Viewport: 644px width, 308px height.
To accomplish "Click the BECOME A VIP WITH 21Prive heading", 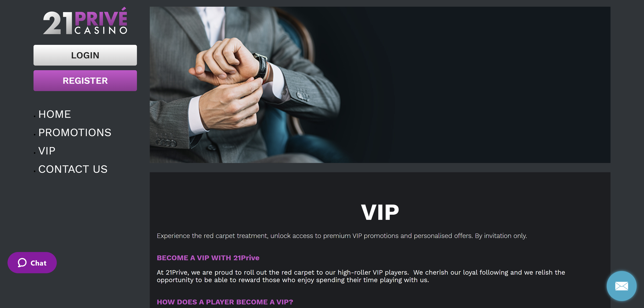I will (208, 258).
